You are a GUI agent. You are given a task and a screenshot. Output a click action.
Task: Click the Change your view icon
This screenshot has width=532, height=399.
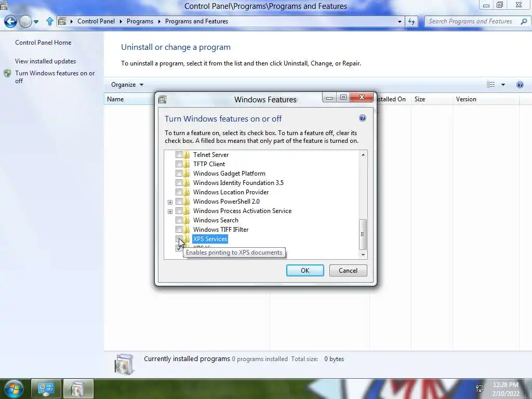tap(490, 85)
